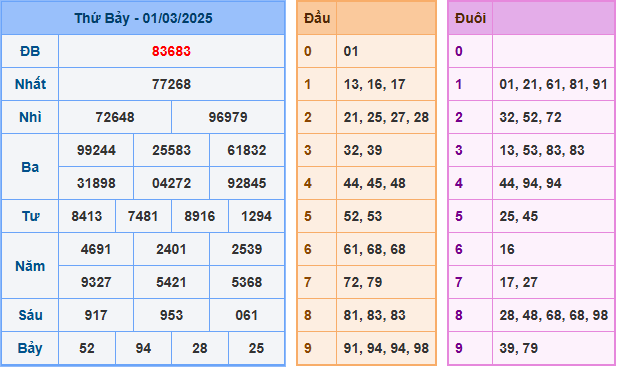The height and width of the screenshot is (367, 617).
Task: Select the Tư prize number 8916
Action: point(200,216)
